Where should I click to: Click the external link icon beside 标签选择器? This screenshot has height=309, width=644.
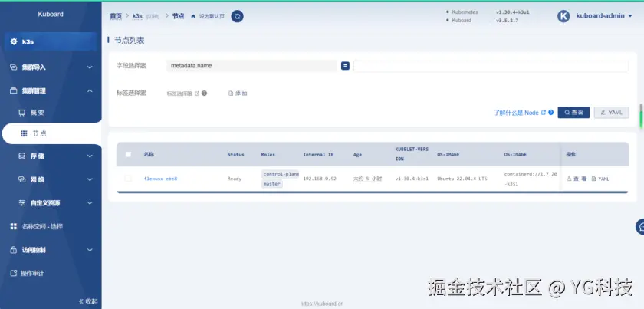click(x=197, y=94)
